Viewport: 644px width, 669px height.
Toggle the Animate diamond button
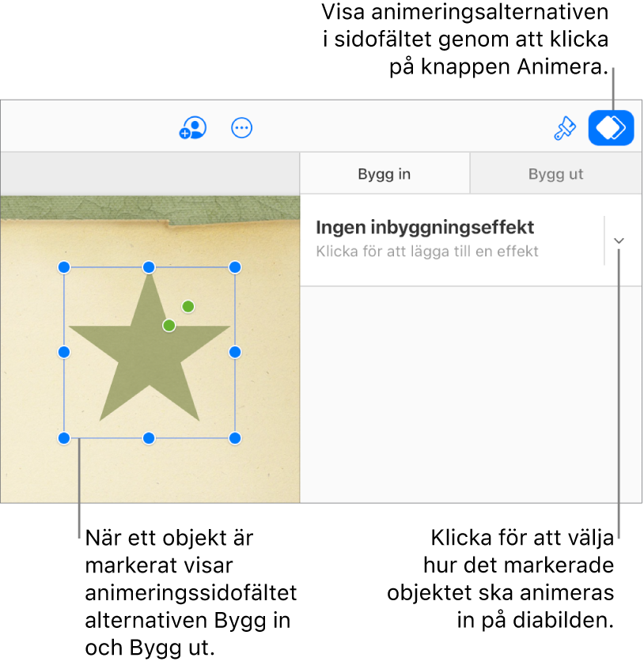[611, 128]
